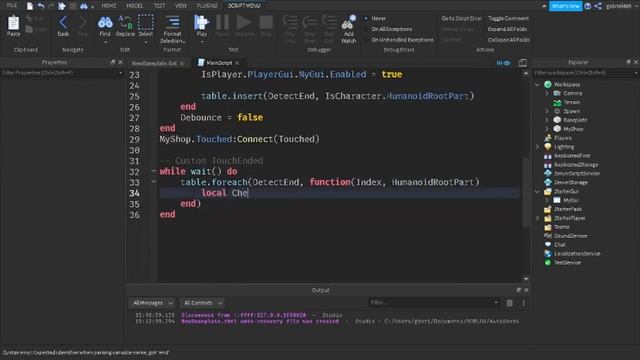Click the undo arrow in quick access bar
The width and height of the screenshot is (640, 360).
(x=41, y=6)
